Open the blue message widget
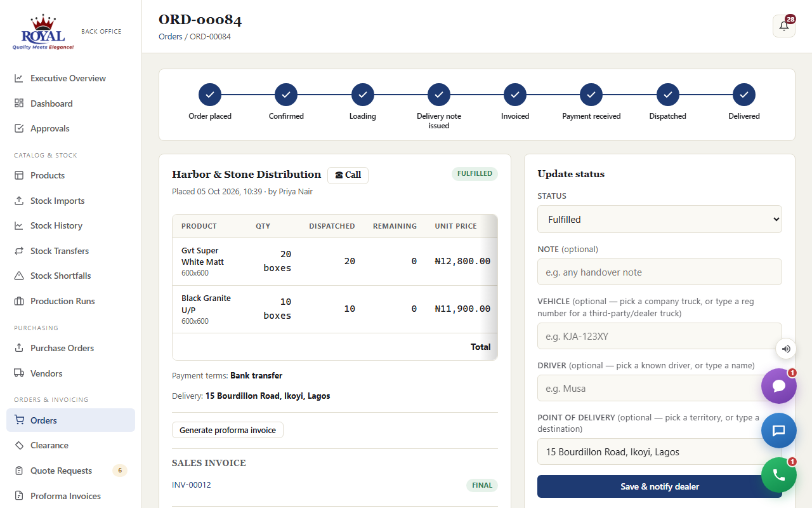The height and width of the screenshot is (508, 812). click(x=779, y=431)
